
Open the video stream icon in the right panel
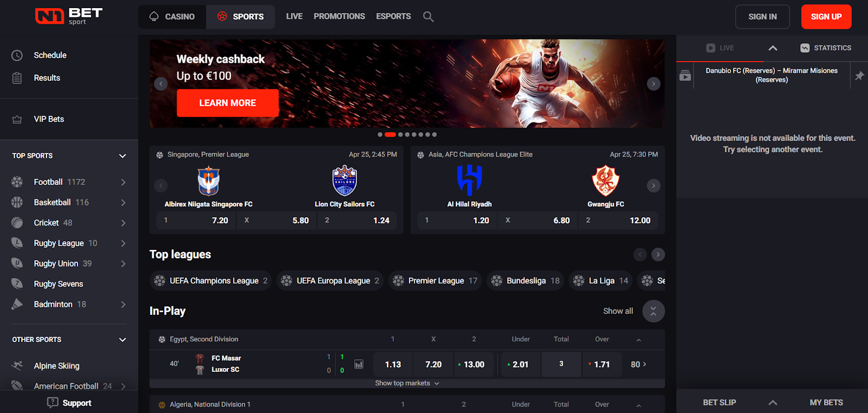(x=685, y=76)
